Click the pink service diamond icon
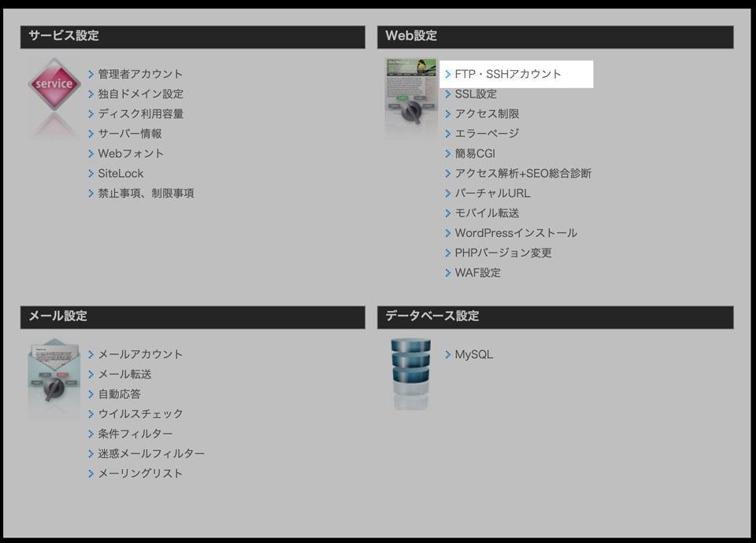 pos(54,84)
